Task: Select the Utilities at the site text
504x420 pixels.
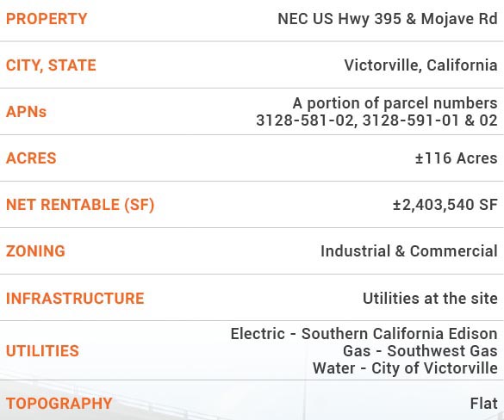Action: (430, 298)
